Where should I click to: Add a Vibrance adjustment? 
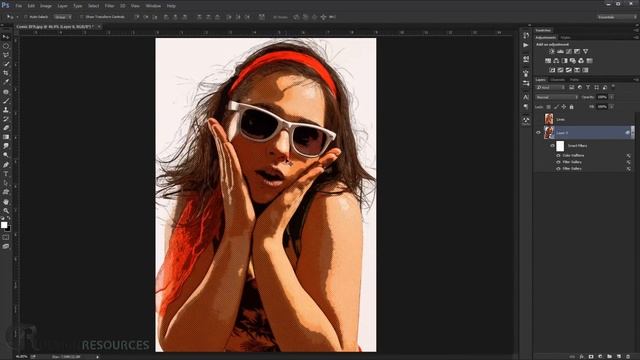tap(585, 51)
